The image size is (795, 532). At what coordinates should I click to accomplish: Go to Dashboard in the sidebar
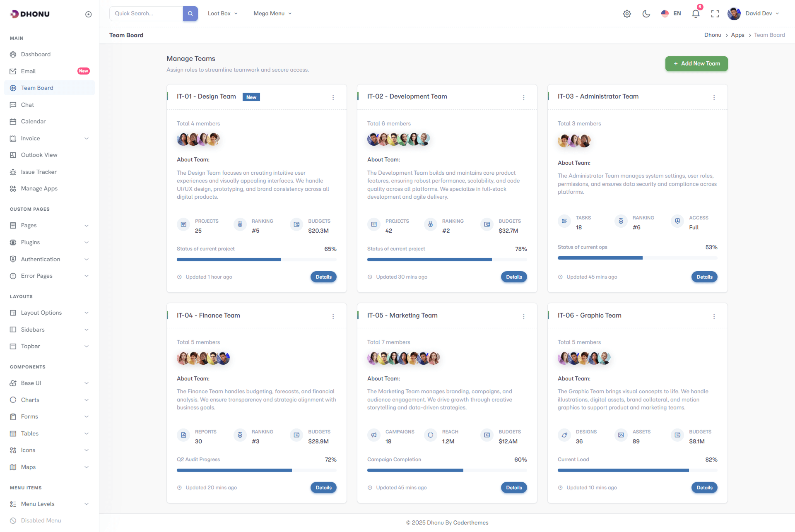(x=36, y=54)
